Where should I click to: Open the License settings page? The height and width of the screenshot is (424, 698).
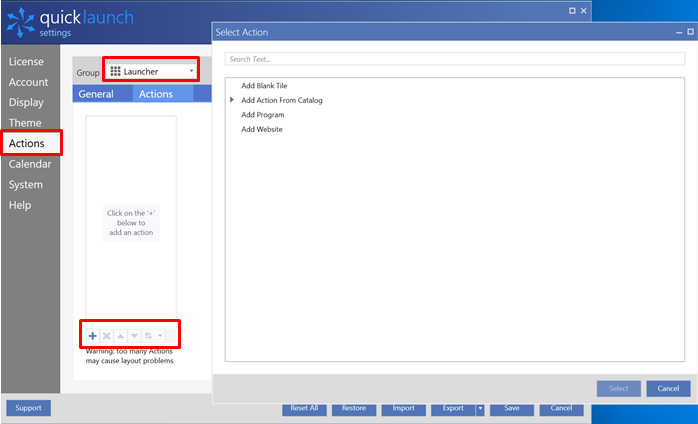(26, 61)
